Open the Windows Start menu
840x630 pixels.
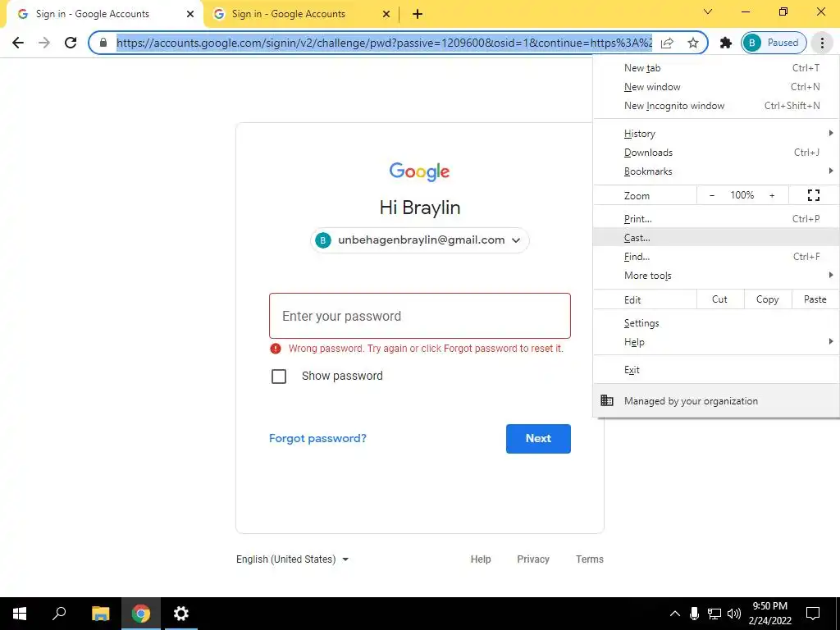point(20,614)
